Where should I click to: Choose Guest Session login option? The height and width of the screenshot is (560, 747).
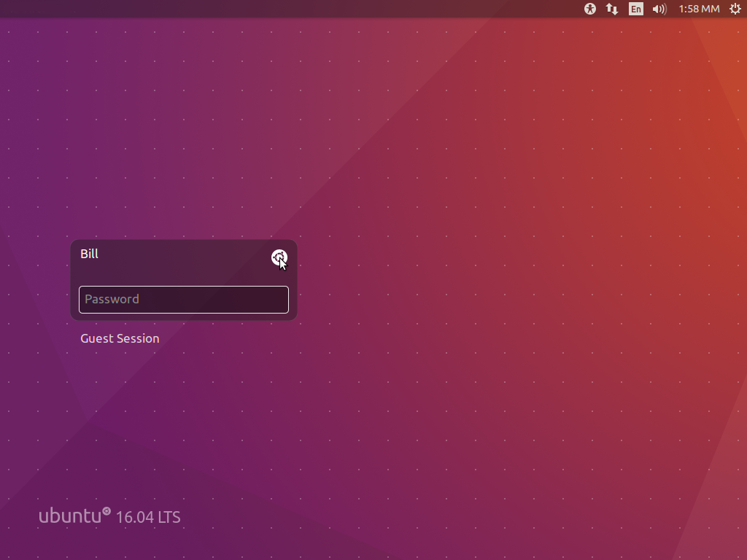click(120, 338)
